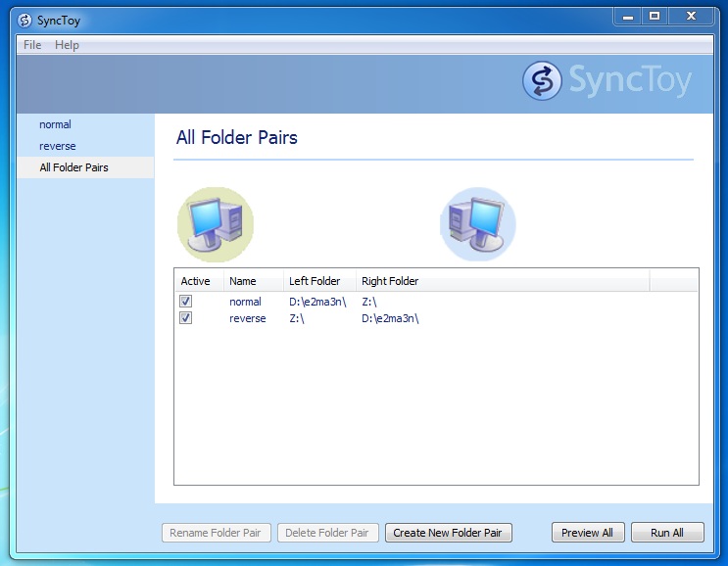
Task: Maximize the SyncToy window
Action: (x=655, y=17)
